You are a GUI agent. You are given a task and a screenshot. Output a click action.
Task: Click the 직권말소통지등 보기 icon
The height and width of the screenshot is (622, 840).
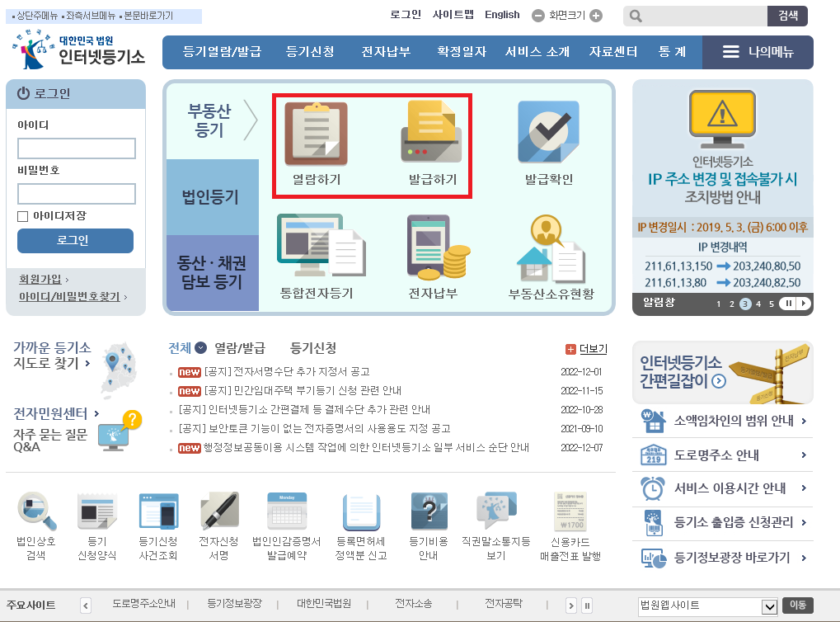click(x=496, y=510)
